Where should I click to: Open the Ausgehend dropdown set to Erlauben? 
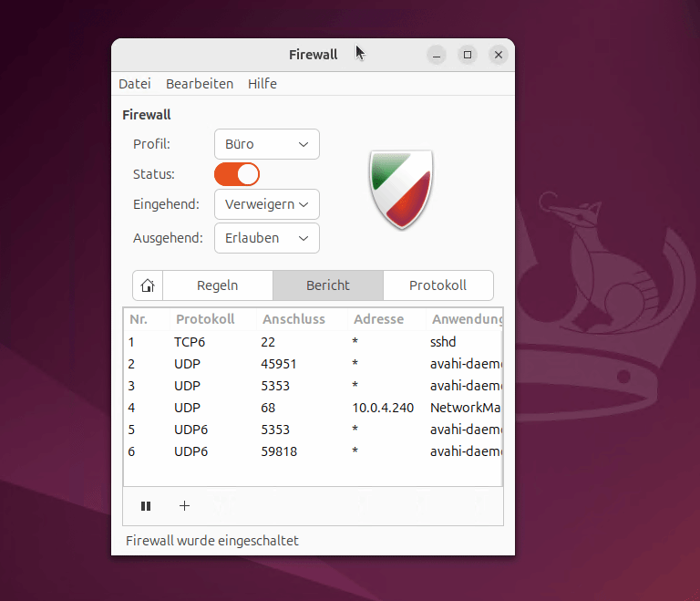point(267,238)
